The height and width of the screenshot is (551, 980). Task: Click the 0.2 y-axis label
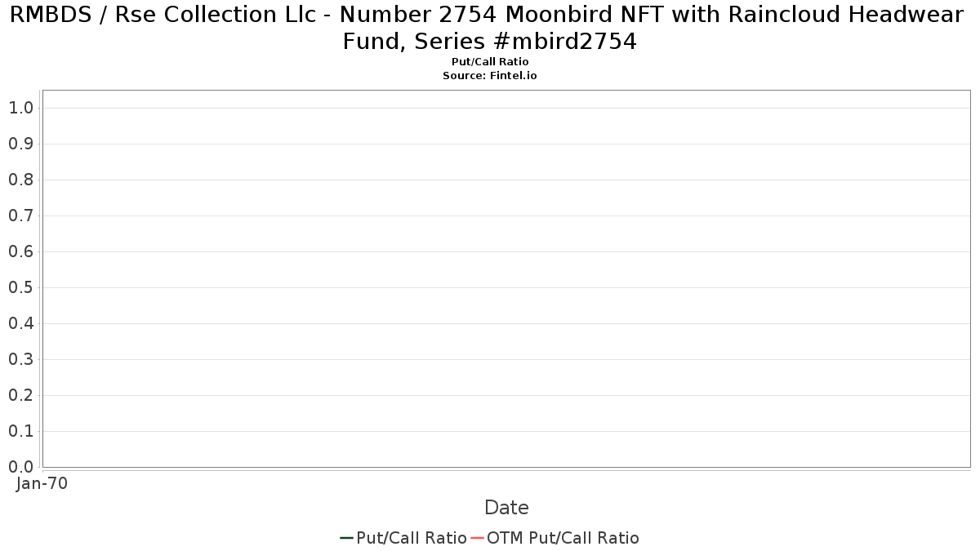click(x=20, y=395)
